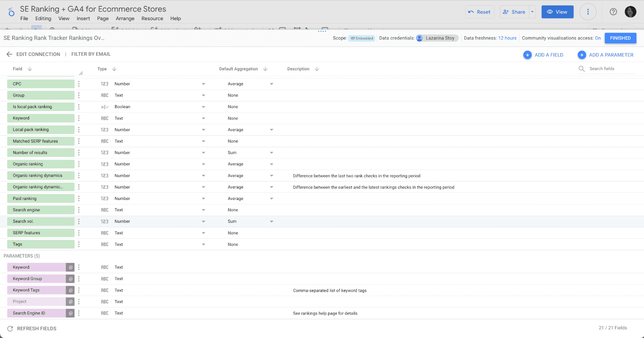Open the Editing menu

pyautogui.click(x=43, y=19)
